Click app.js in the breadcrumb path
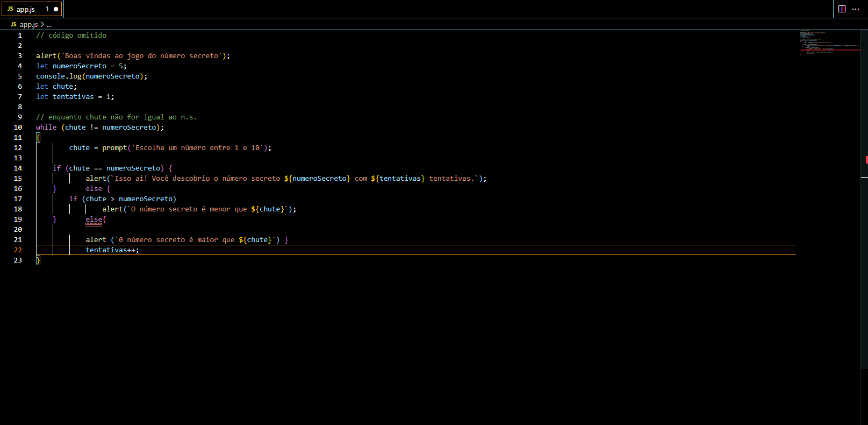The width and height of the screenshot is (868, 425). 28,25
